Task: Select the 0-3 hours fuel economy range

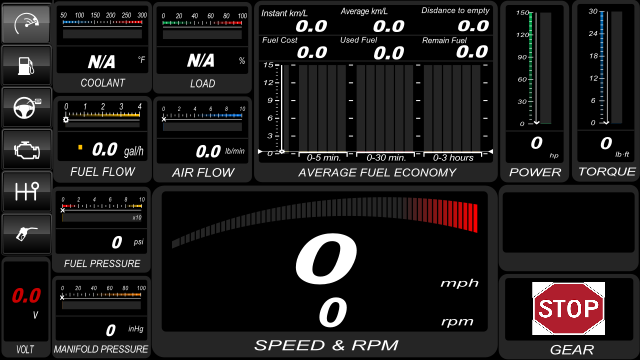Action: pos(453,157)
